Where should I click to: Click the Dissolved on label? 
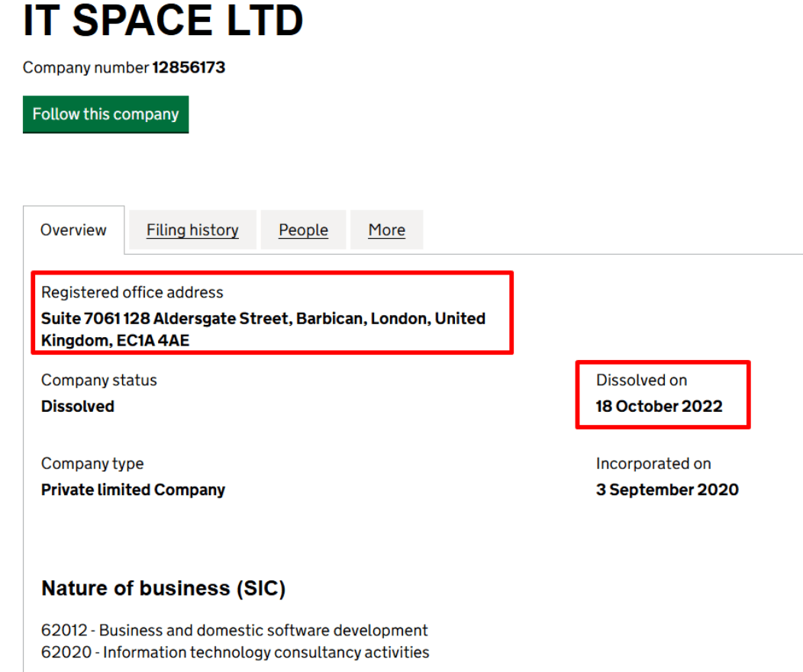tap(641, 380)
